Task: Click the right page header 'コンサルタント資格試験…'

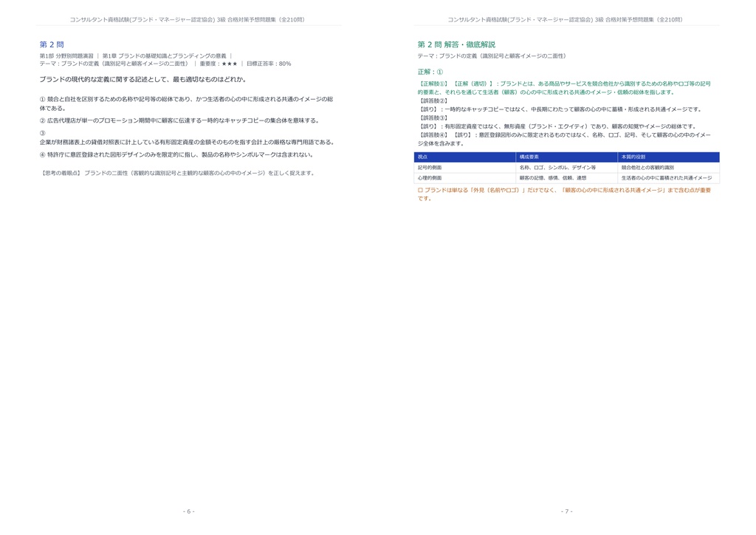Action: point(565,20)
